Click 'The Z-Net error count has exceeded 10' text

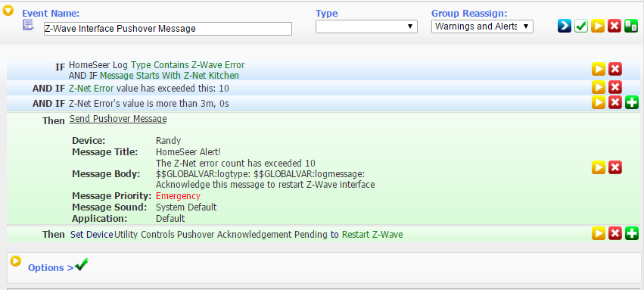(236, 163)
